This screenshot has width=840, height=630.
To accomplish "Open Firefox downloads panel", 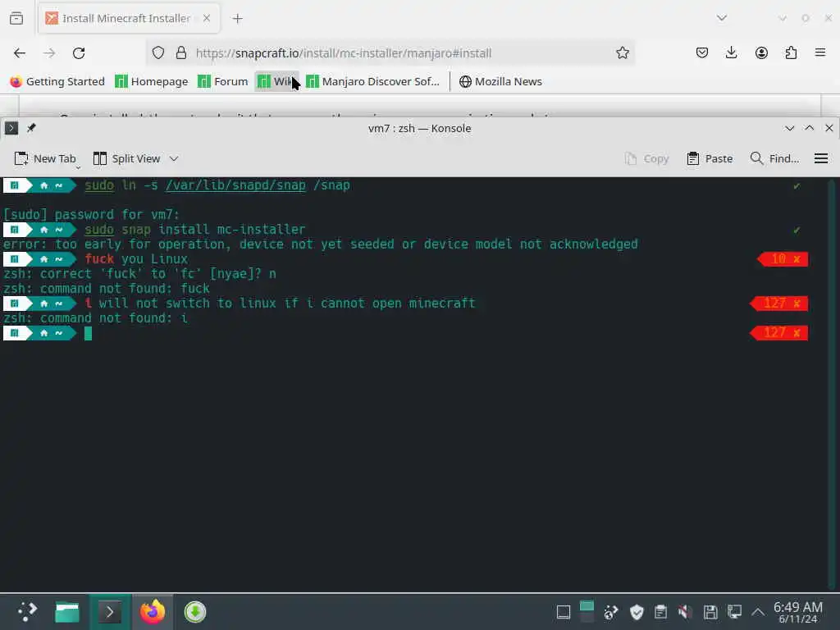I will tap(731, 53).
